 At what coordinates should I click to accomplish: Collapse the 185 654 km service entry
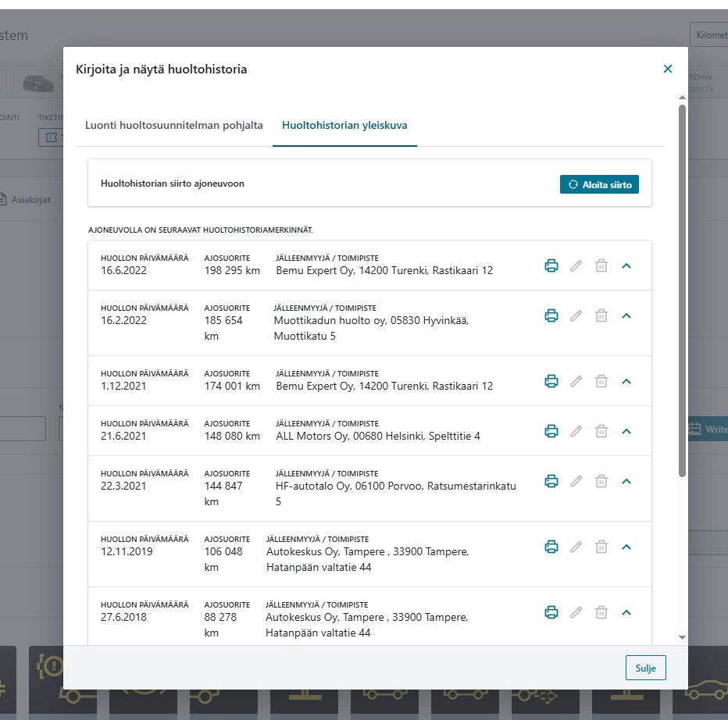pos(626,315)
